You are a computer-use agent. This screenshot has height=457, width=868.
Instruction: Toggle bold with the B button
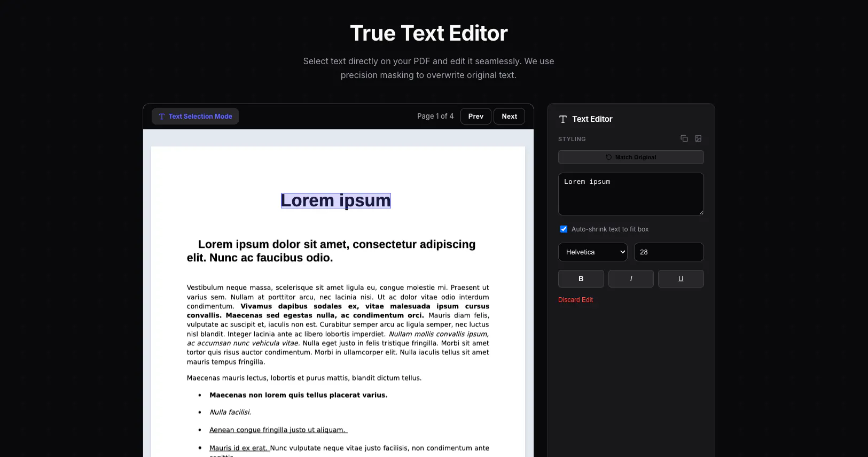tap(581, 279)
